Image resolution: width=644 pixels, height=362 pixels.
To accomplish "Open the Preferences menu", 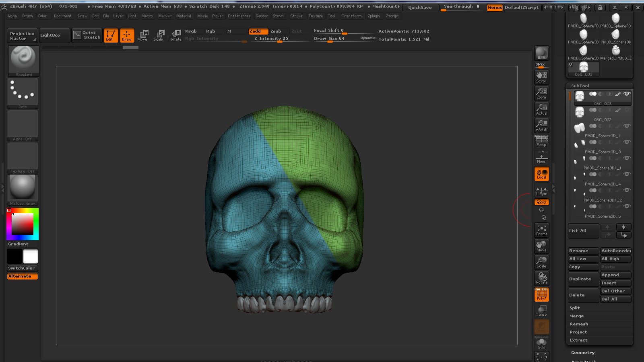I will 239,16.
